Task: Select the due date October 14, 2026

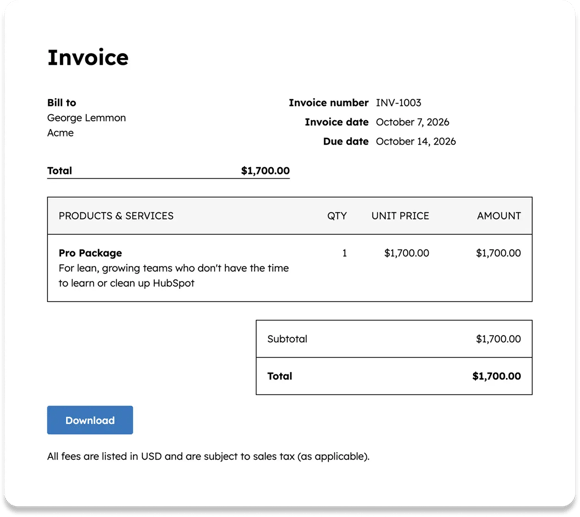Action: tap(416, 141)
